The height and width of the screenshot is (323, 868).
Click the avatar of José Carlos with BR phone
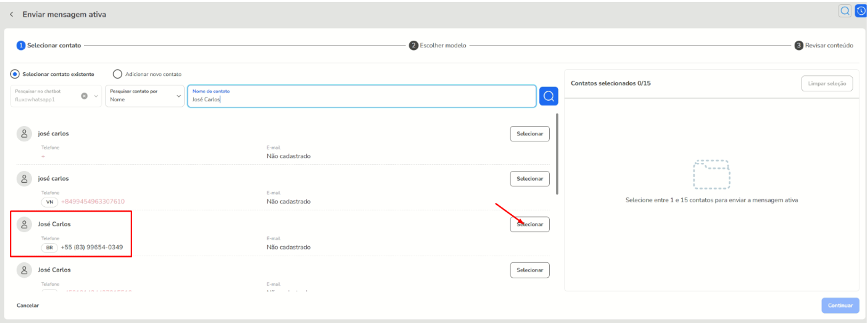coord(24,224)
